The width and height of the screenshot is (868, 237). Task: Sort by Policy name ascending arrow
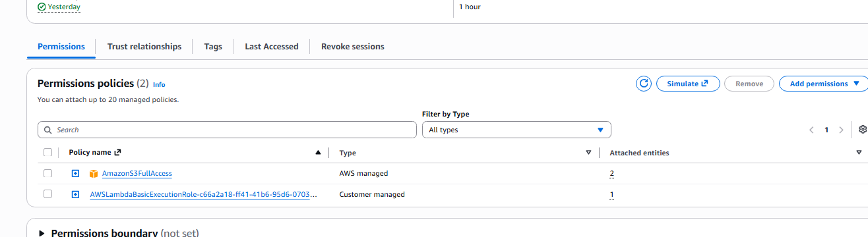coord(319,153)
